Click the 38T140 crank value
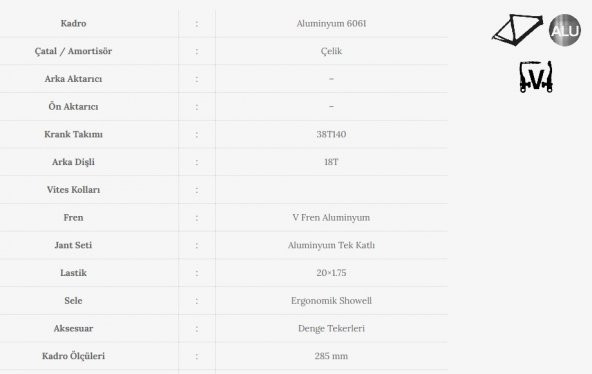This screenshot has height=374, width=592. coord(331,134)
